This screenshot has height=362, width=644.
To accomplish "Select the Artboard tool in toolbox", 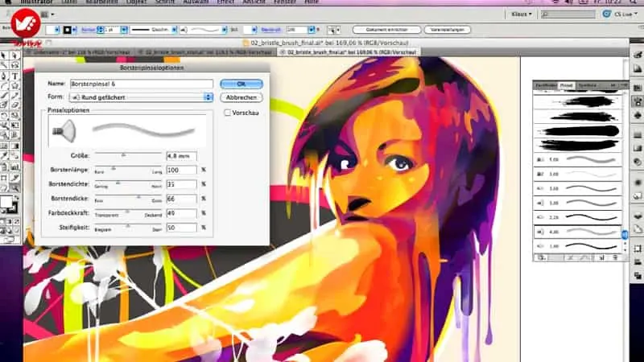I will (4, 178).
